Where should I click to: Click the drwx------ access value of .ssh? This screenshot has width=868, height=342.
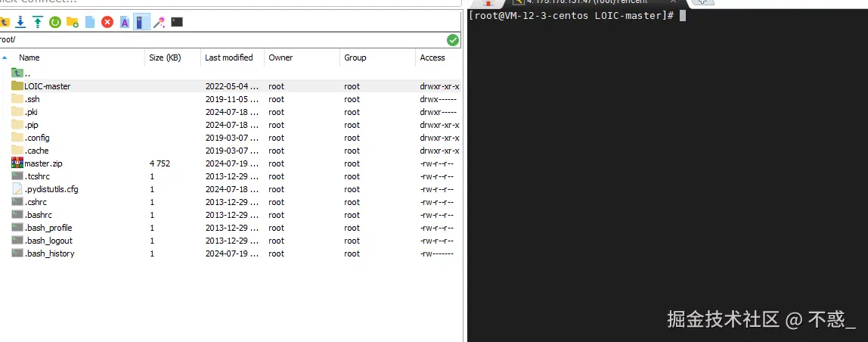437,99
